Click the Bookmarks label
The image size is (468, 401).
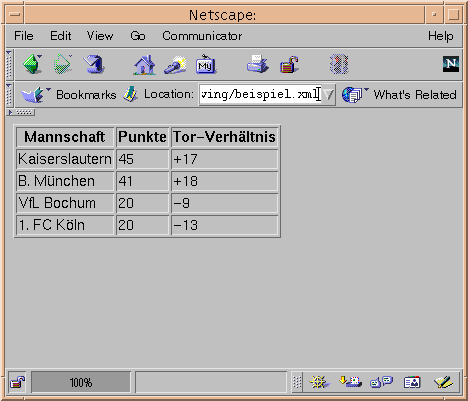[86, 95]
